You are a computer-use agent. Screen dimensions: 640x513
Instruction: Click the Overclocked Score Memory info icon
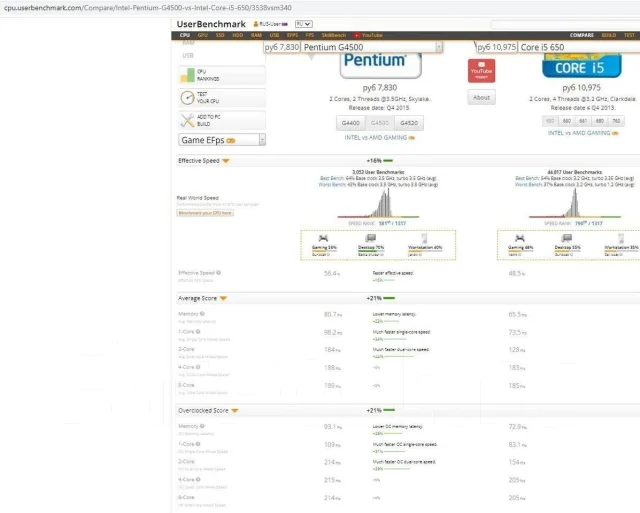(202, 426)
